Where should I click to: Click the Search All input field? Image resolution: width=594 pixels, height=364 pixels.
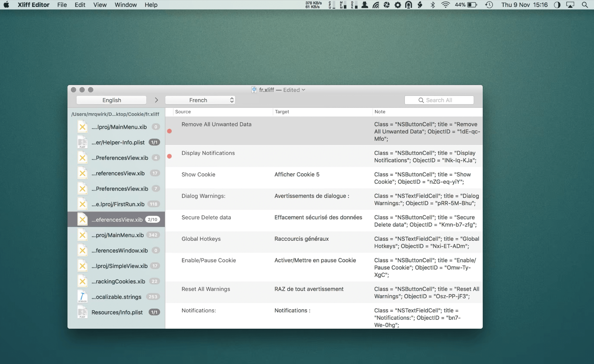pyautogui.click(x=445, y=100)
